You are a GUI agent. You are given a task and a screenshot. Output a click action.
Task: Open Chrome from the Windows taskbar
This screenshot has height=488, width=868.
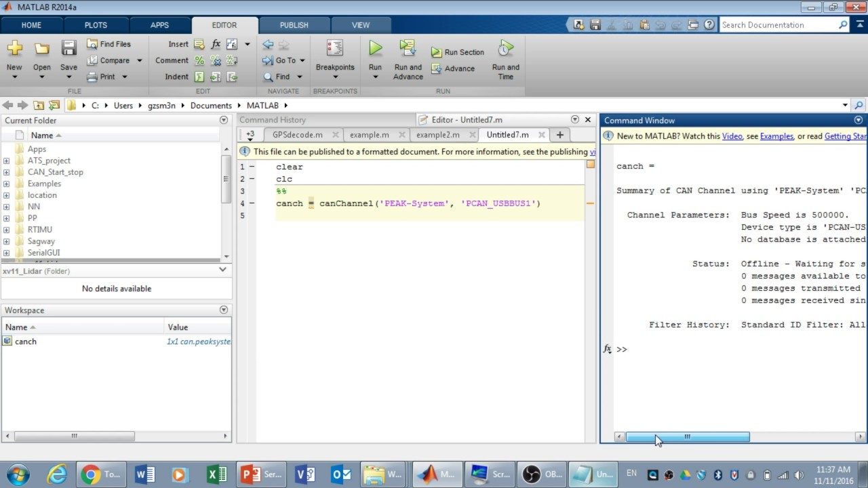tap(102, 474)
